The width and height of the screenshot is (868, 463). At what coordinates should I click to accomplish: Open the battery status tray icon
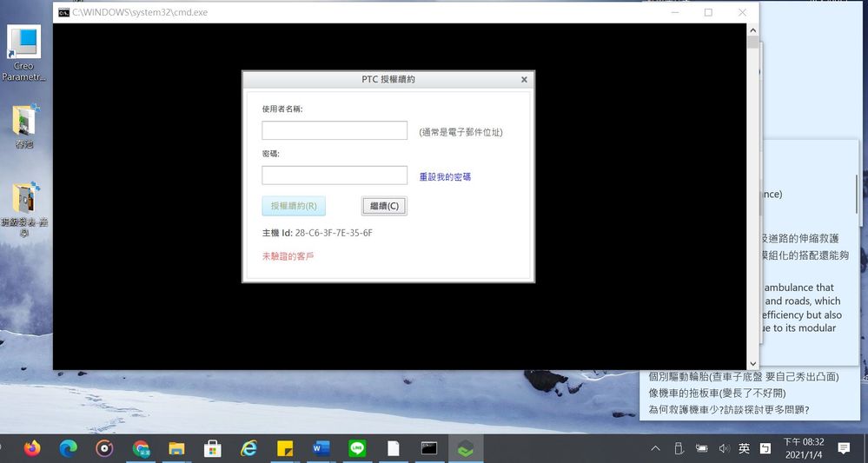coord(702,448)
